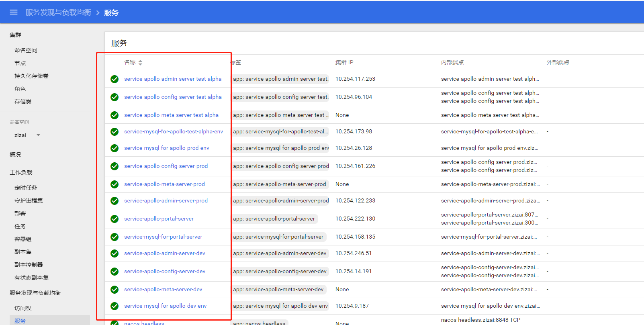
Task: Click status icon for service-apollo-meta-server-dev
Action: pos(114,290)
